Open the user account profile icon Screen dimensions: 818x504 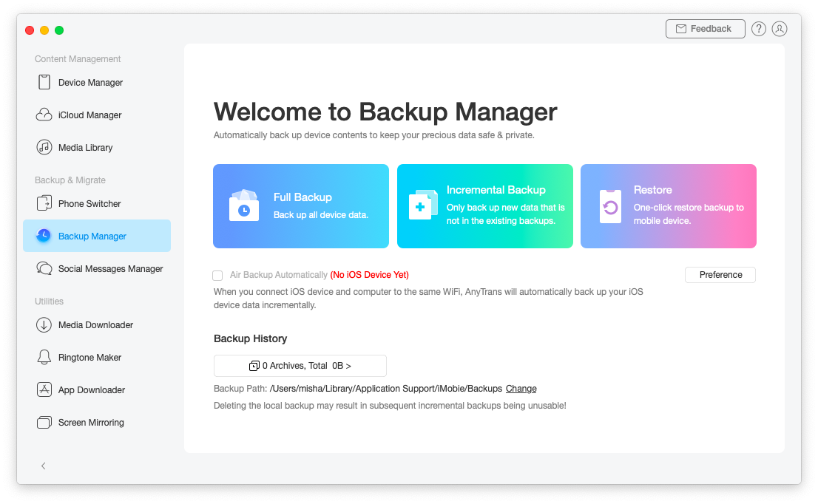point(780,29)
